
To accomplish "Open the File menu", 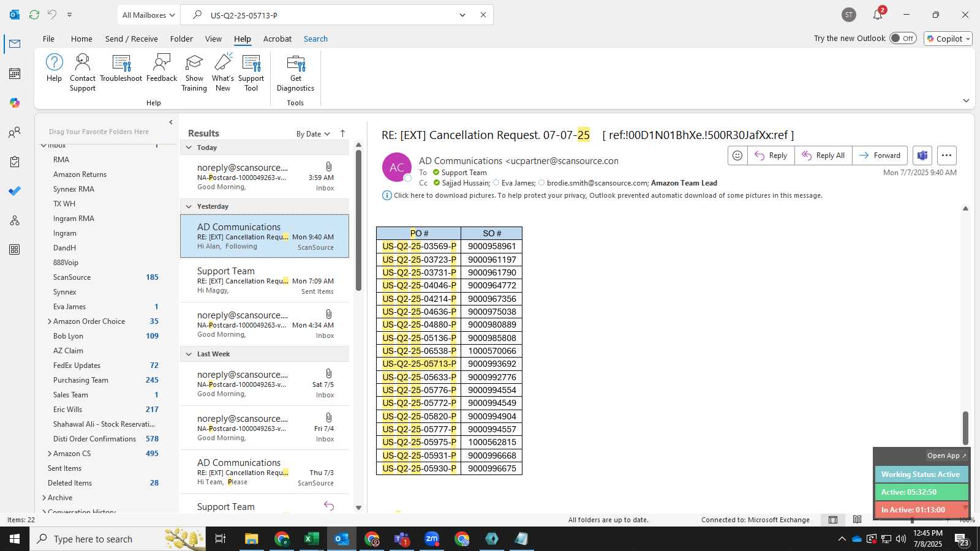I will click(x=48, y=39).
